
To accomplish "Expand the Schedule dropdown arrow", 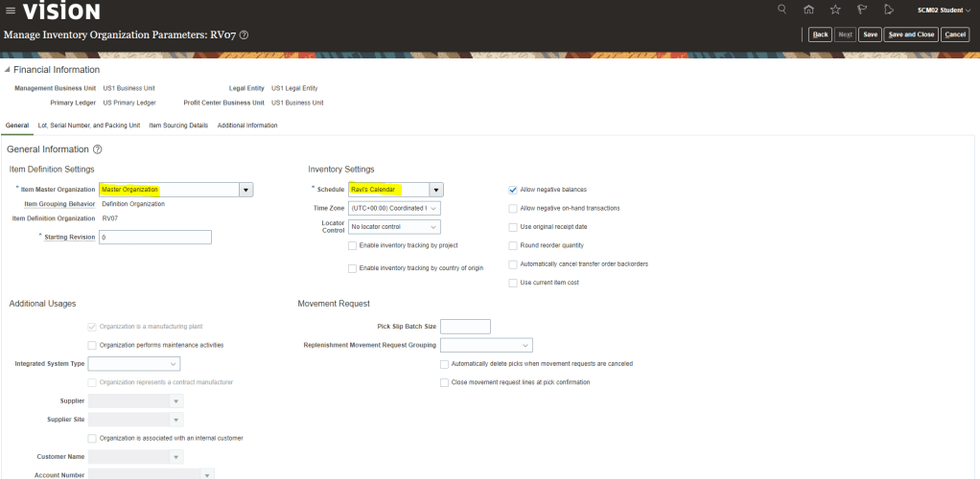I will pos(436,190).
